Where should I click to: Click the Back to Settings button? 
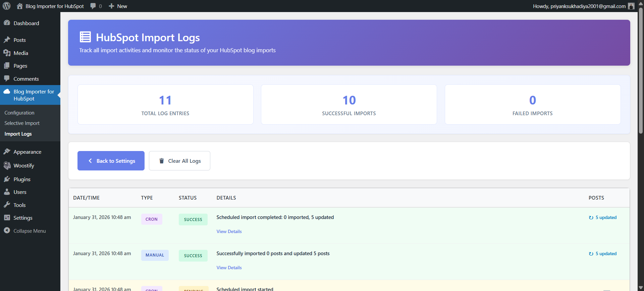[x=111, y=161]
